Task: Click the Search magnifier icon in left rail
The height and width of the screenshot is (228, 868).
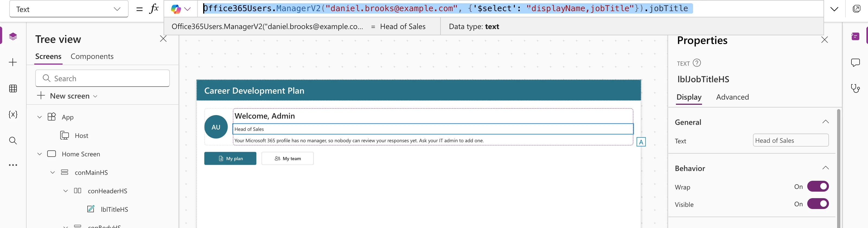Action: tap(13, 141)
